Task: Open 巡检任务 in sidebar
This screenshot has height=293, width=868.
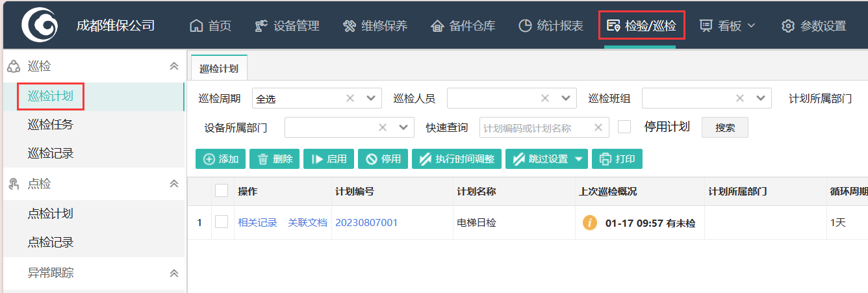Action: point(50,125)
